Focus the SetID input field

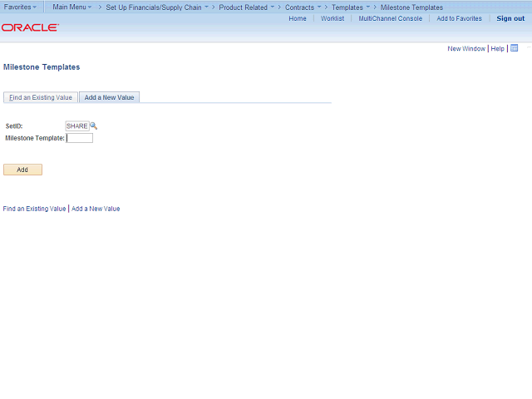coord(77,126)
